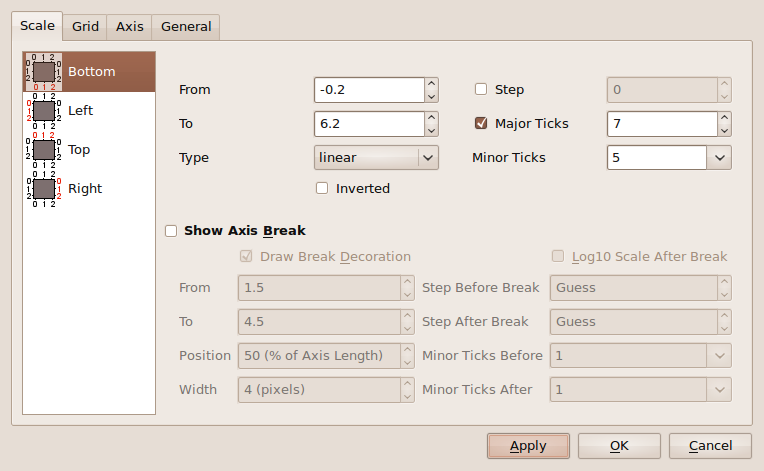Decrease the To value with down arrow
The width and height of the screenshot is (764, 471).
(431, 130)
